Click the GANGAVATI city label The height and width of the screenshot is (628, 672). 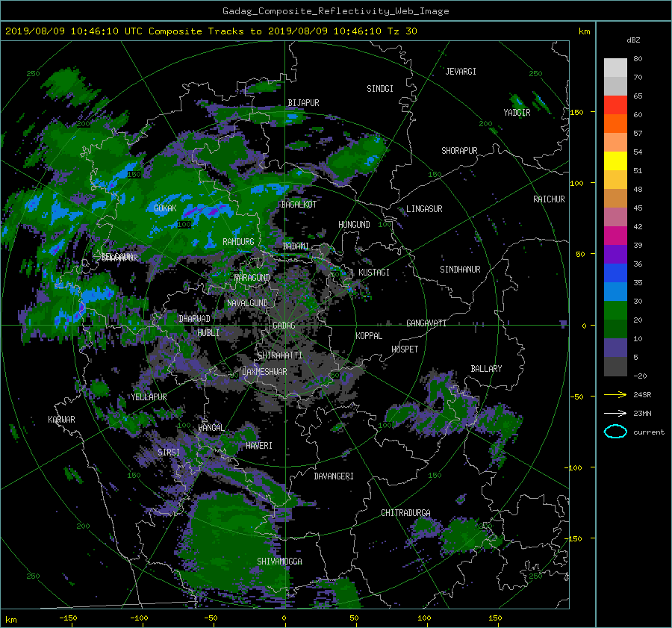pos(426,323)
